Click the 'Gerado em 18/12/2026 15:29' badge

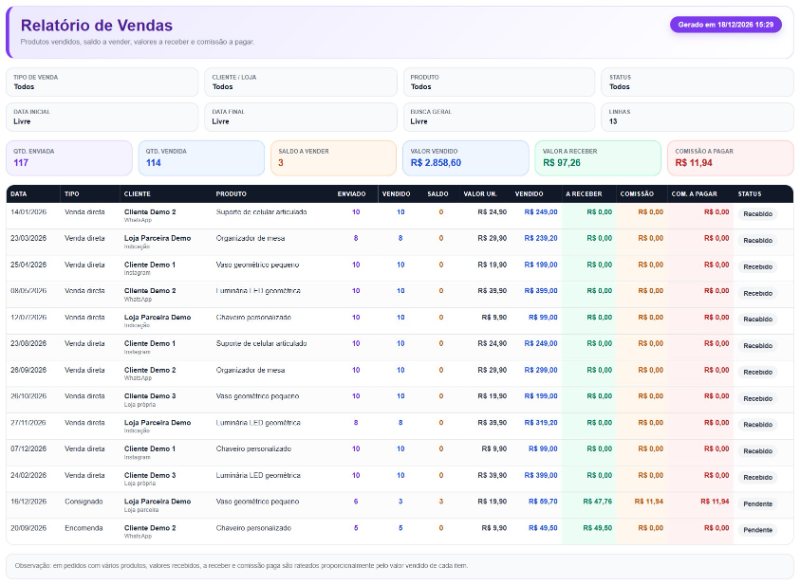726,24
